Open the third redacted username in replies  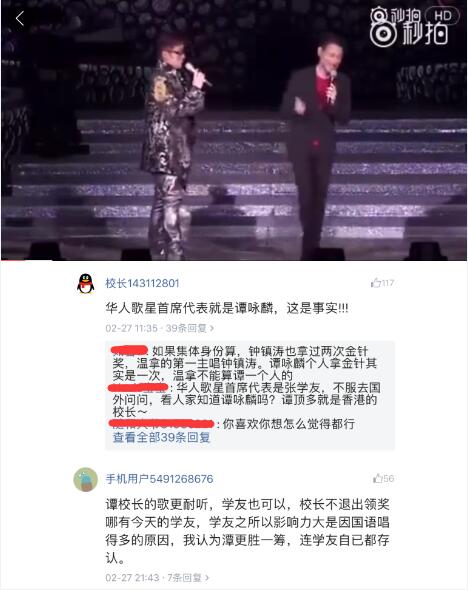pos(162,424)
